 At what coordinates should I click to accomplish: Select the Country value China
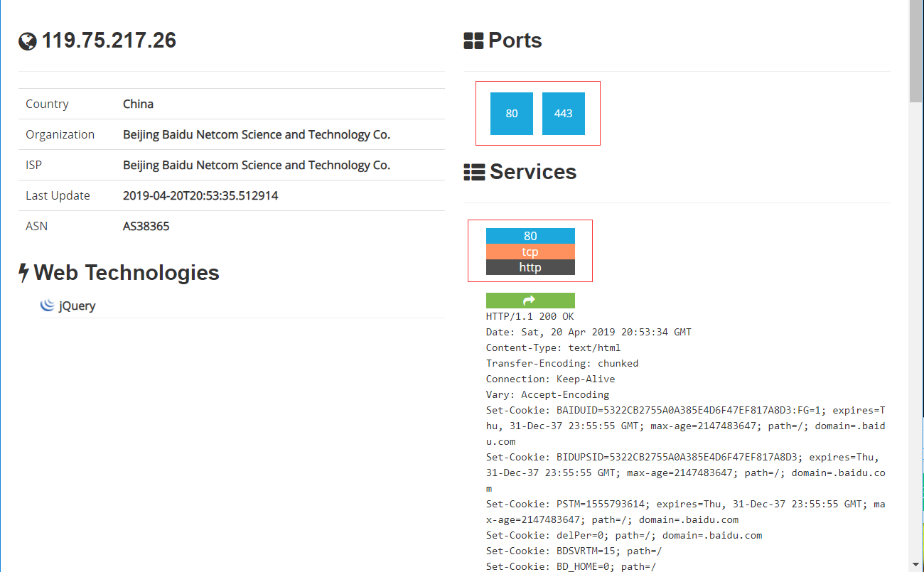(x=138, y=104)
